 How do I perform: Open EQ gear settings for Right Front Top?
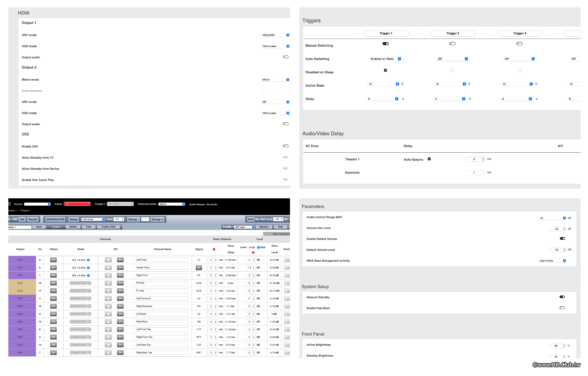pos(108,337)
